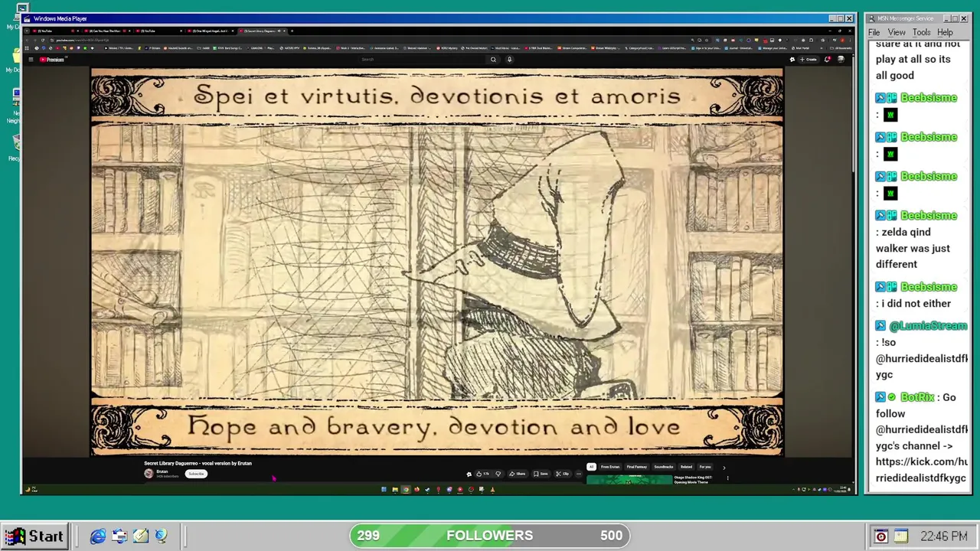
Task: Open Help menu in MSN Messenger
Action: click(x=946, y=32)
